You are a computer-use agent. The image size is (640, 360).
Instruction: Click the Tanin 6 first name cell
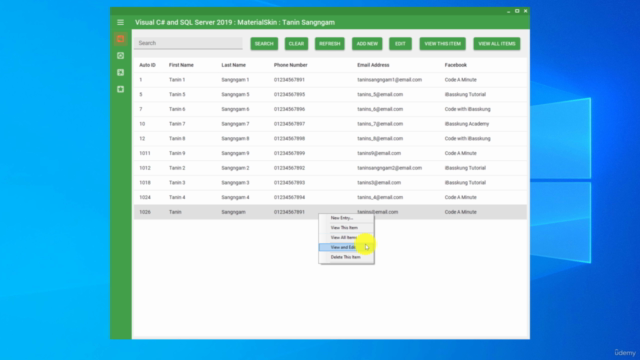click(177, 109)
